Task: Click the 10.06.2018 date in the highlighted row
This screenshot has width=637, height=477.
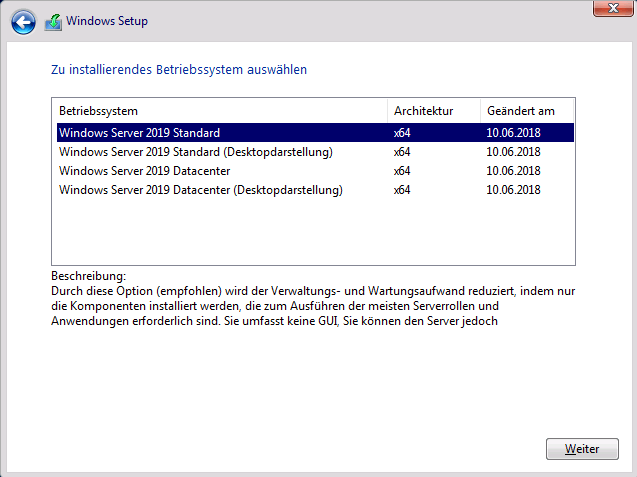Action: [513, 132]
